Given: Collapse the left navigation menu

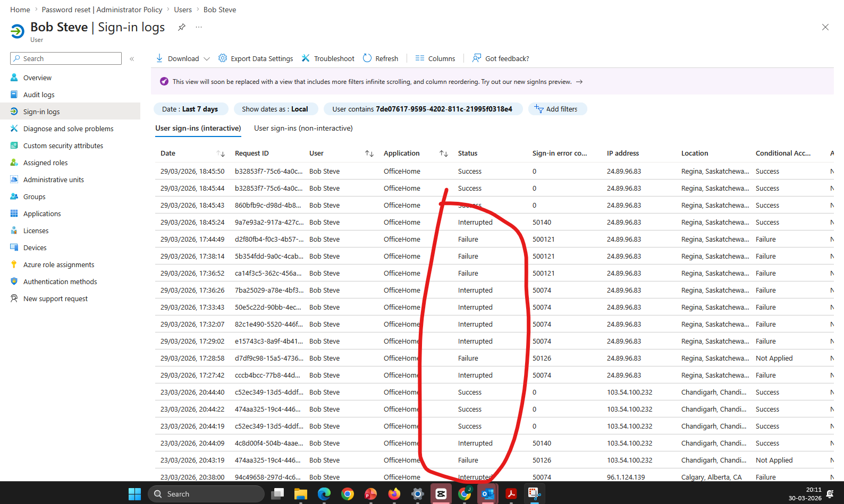Looking at the screenshot, I should pyautogui.click(x=132, y=59).
